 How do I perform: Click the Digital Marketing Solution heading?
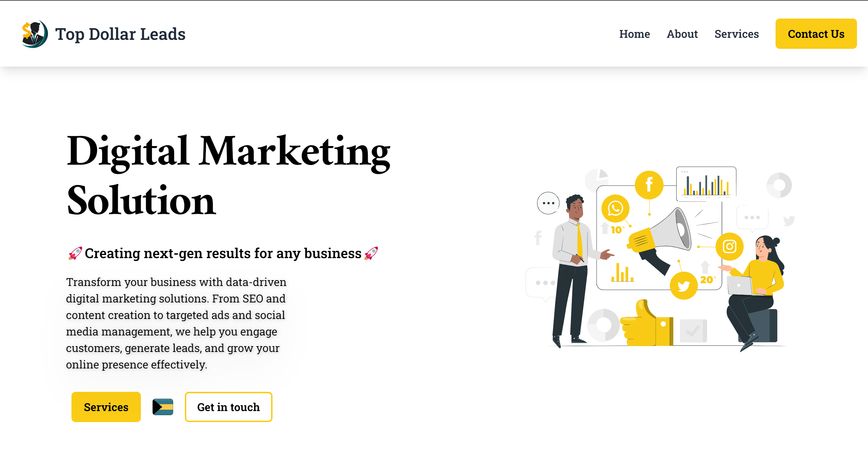tap(229, 176)
